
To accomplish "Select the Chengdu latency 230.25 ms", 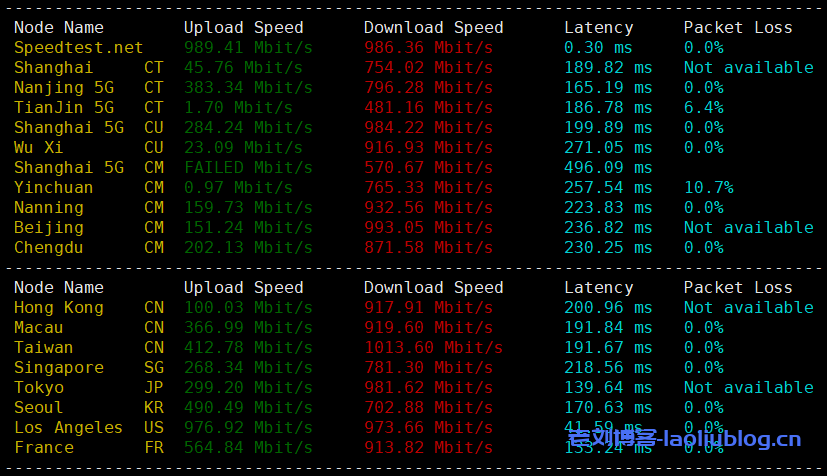I will (x=608, y=248).
